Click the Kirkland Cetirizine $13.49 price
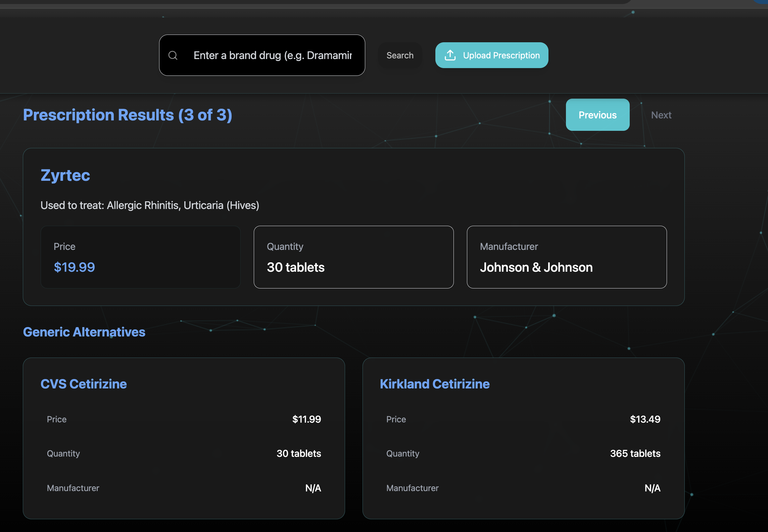The width and height of the screenshot is (768, 532). [x=645, y=419]
